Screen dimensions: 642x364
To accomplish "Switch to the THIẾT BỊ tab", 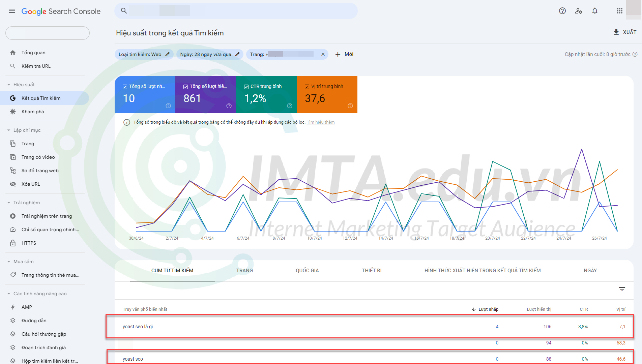I will point(372,271).
